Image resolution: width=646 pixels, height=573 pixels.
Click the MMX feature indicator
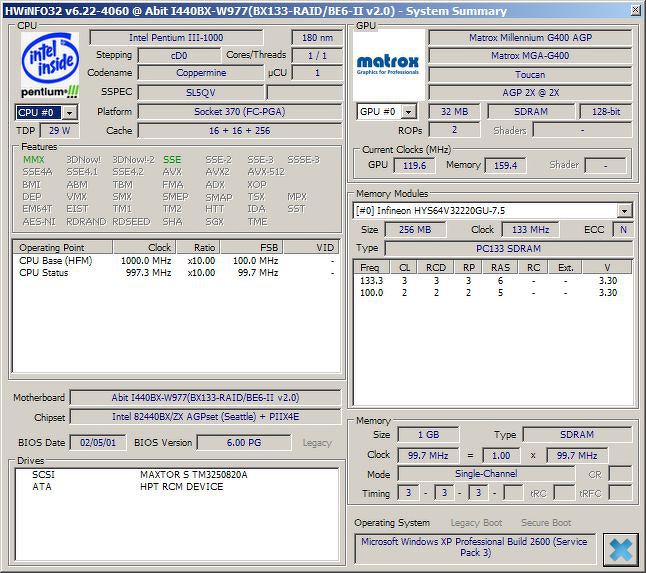[33, 159]
